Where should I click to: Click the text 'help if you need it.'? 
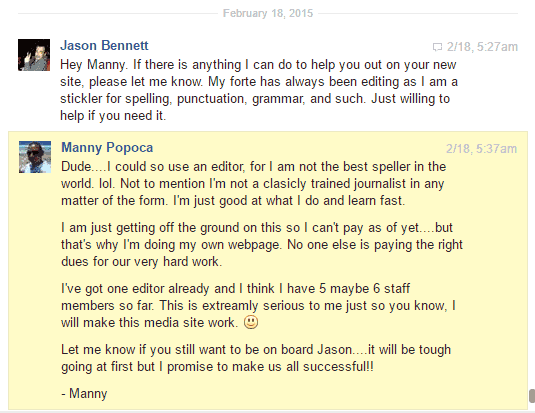(x=113, y=116)
